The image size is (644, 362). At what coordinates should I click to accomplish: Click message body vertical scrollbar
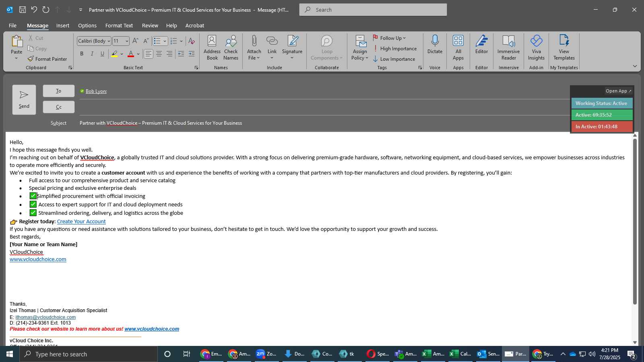point(635,221)
